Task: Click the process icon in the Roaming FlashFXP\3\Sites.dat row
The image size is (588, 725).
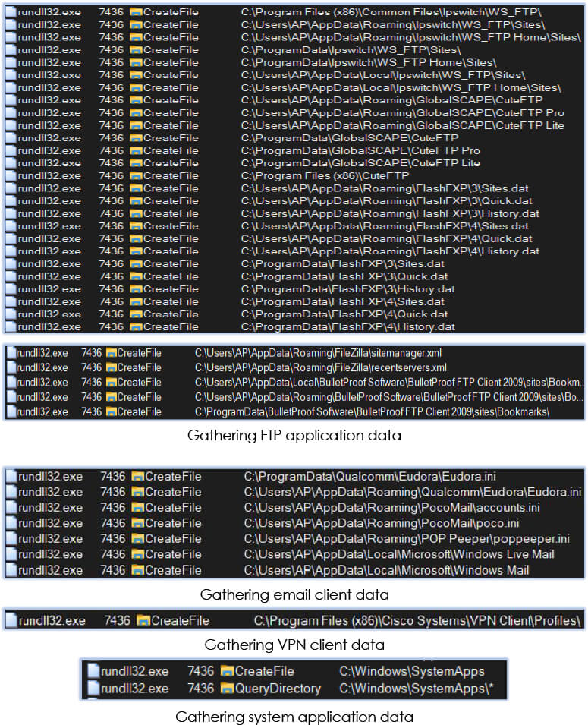Action: tap(11, 188)
